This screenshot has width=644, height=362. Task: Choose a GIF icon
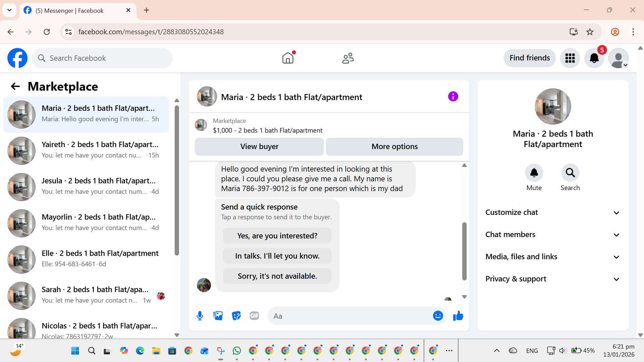pos(254,316)
